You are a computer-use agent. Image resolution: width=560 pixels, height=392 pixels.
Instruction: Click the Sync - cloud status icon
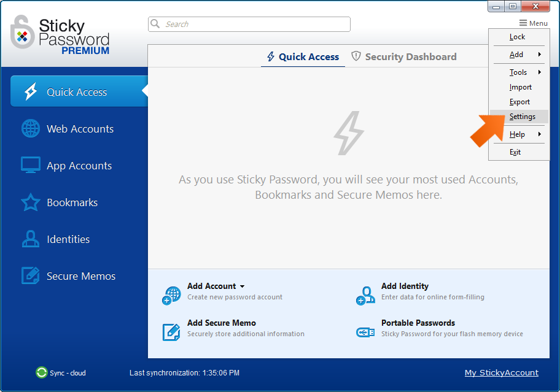click(x=41, y=372)
